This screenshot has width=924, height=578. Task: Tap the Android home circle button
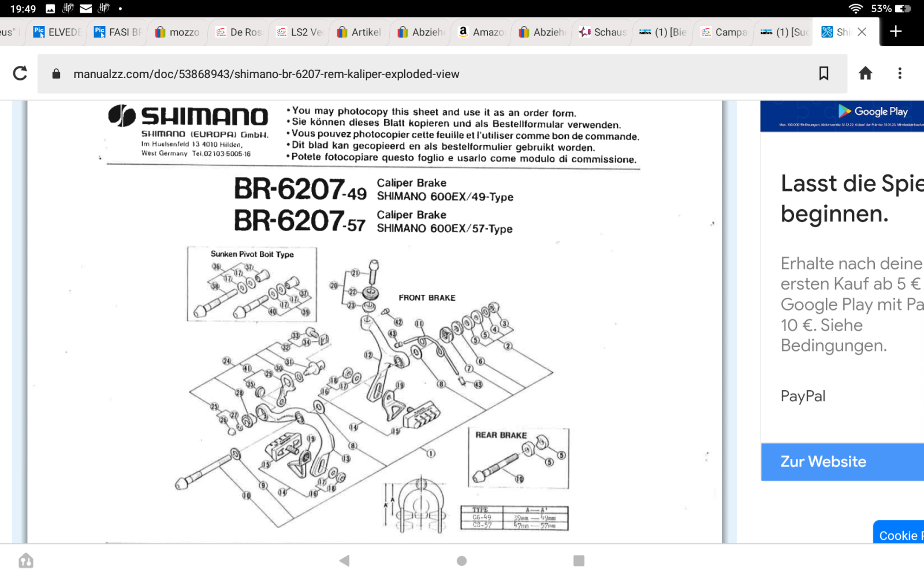click(x=461, y=560)
